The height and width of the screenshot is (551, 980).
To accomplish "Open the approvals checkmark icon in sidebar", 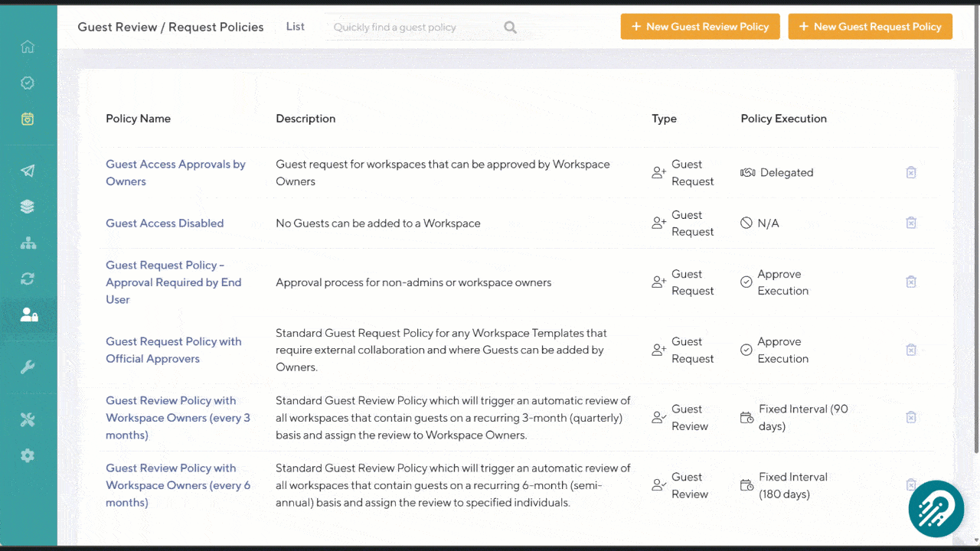I will (x=28, y=83).
